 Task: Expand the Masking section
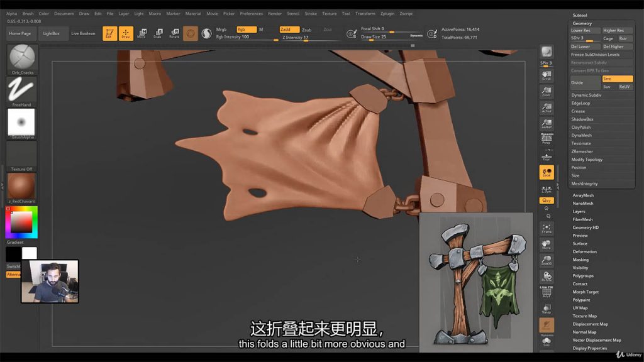pyautogui.click(x=580, y=260)
